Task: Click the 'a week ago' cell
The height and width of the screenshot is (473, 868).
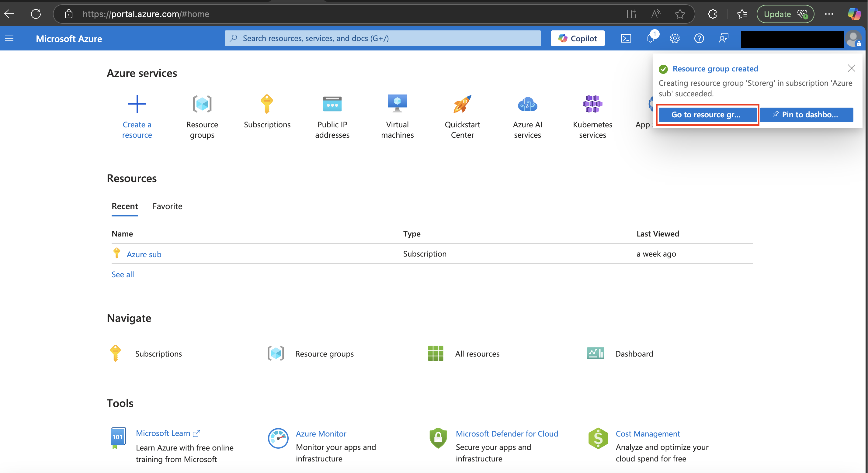Action: (x=656, y=254)
